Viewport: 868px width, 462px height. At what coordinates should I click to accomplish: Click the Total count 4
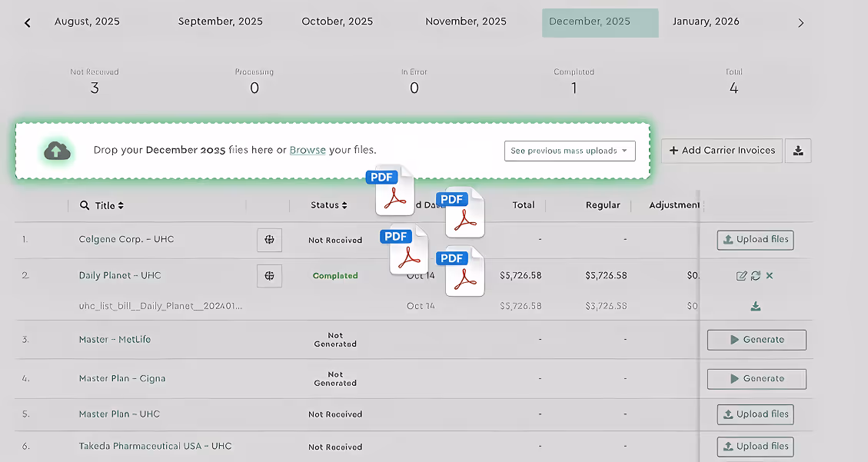pyautogui.click(x=733, y=88)
